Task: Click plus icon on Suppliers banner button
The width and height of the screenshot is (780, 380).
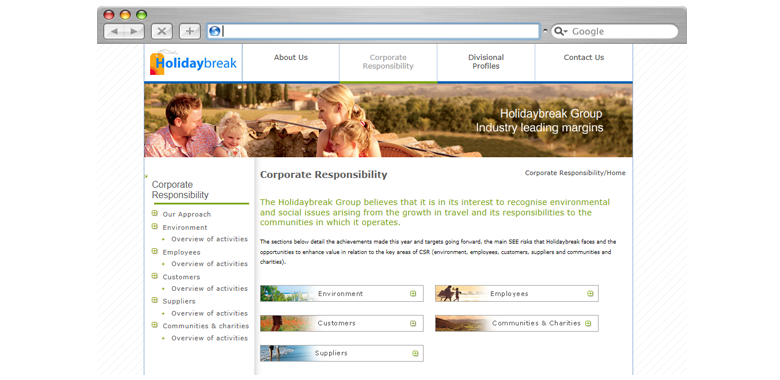Action: click(415, 354)
